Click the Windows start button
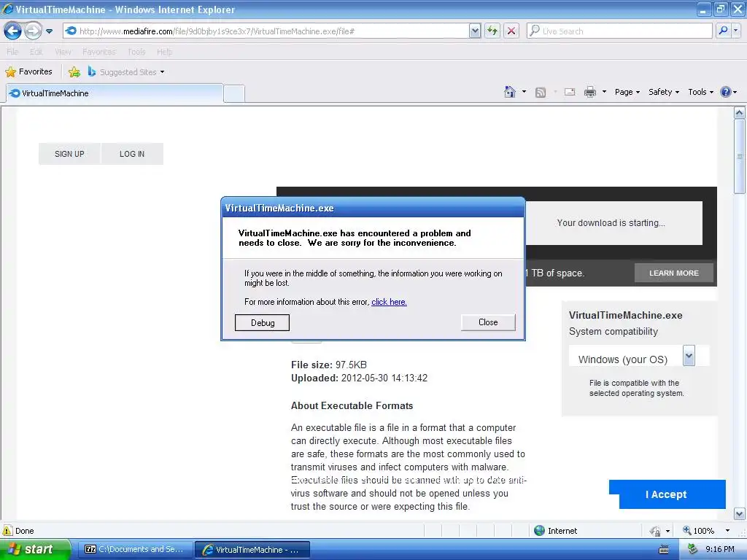747x560 pixels. click(34, 550)
